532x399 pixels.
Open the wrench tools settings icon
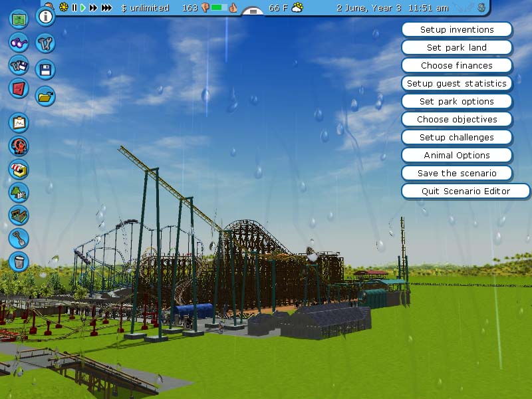(45, 43)
